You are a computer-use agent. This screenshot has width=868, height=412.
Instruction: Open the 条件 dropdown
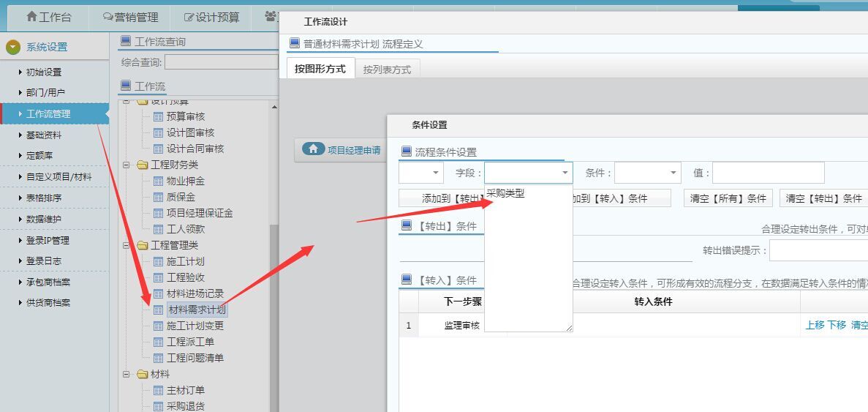coord(648,173)
